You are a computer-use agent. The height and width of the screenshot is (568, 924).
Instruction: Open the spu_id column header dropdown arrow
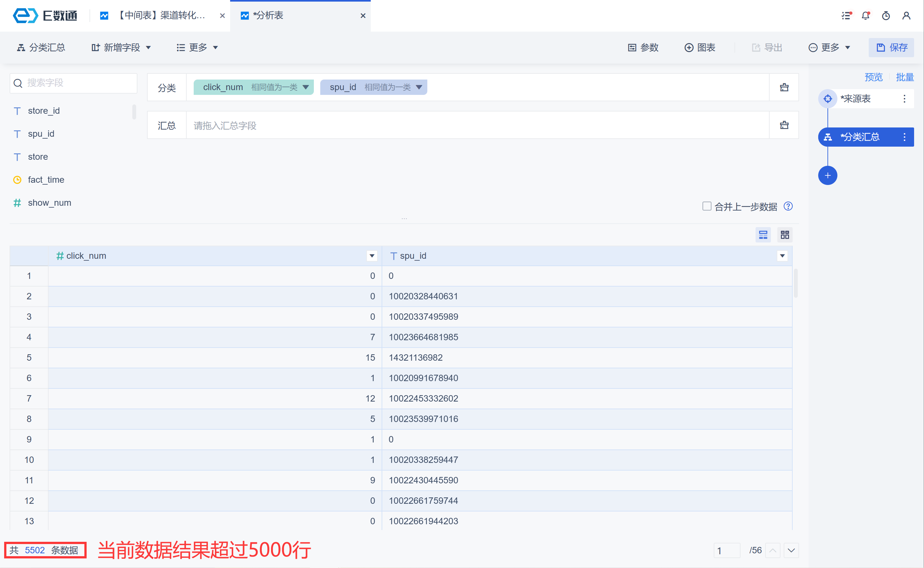[782, 256]
